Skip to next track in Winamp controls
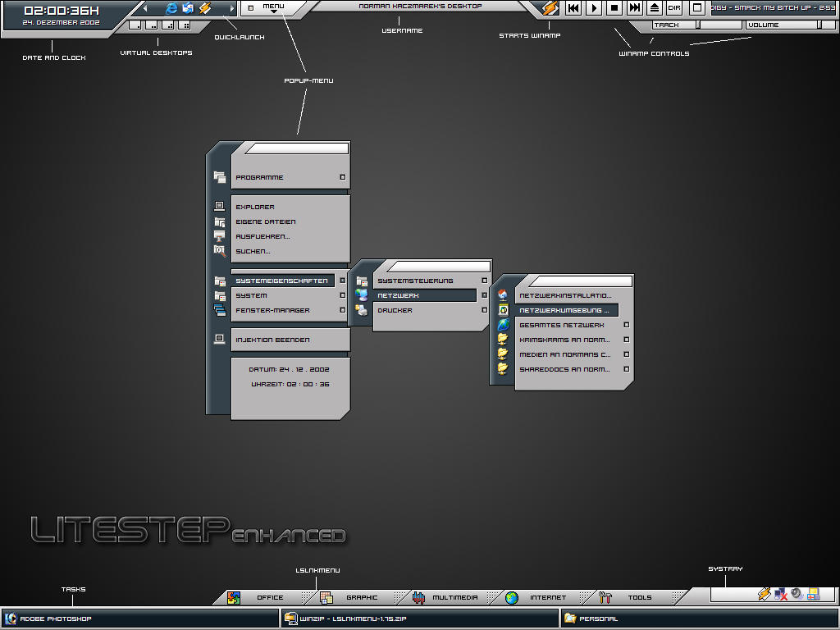This screenshot has width=840, height=630. pos(634,8)
